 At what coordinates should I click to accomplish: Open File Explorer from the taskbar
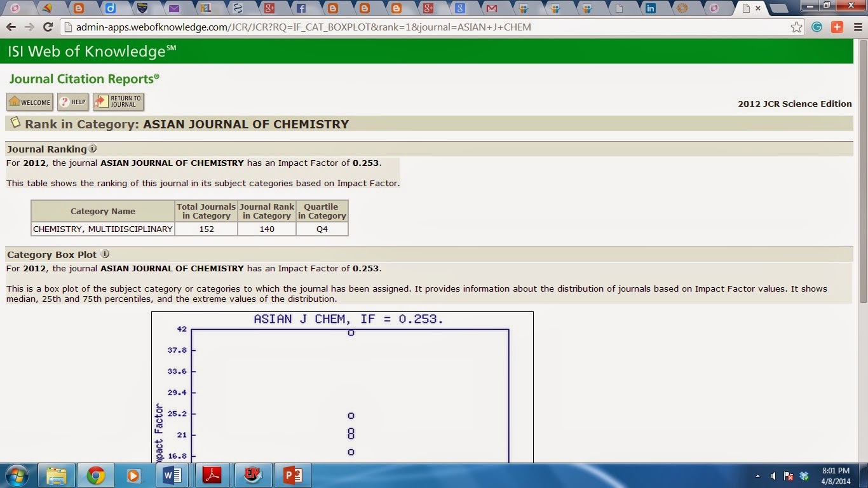coord(57,475)
